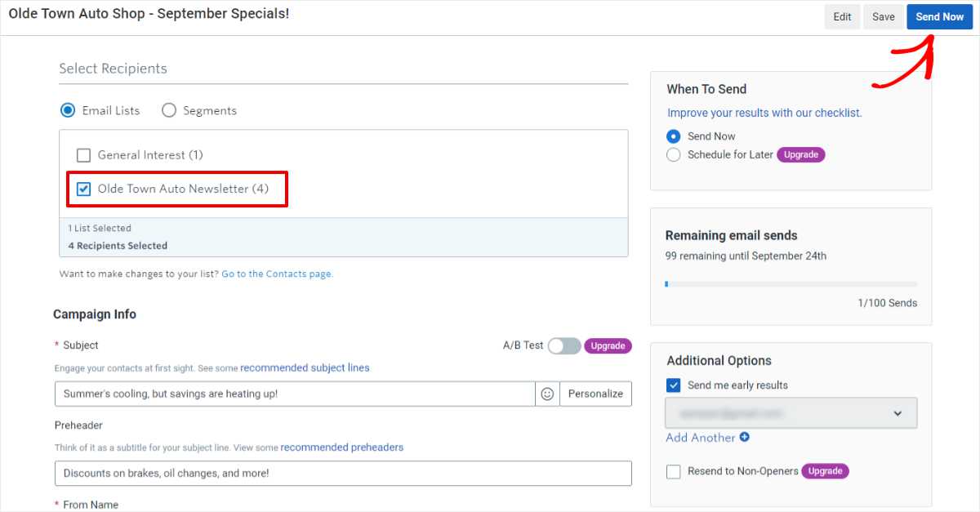The height and width of the screenshot is (512, 980).
Task: Select the Segments radio button
Action: click(169, 110)
